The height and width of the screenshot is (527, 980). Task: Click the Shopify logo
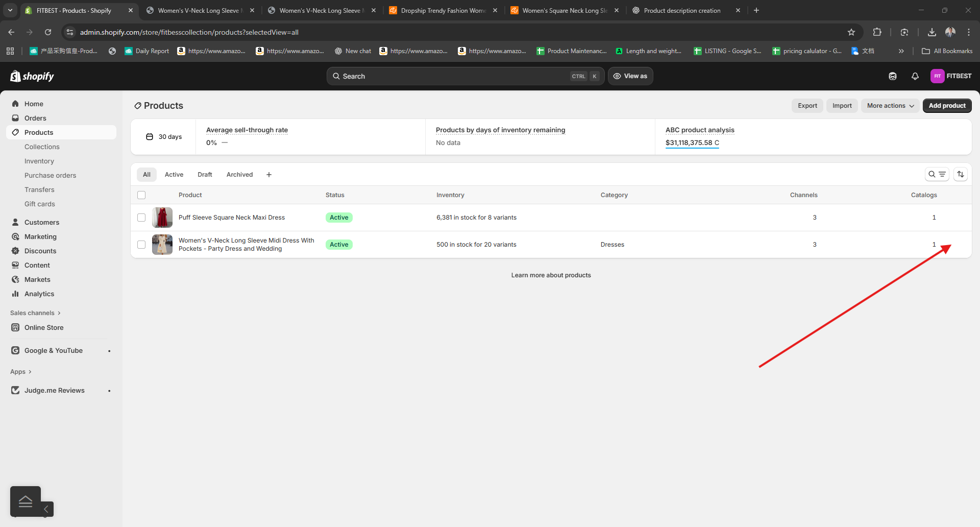[x=32, y=76]
